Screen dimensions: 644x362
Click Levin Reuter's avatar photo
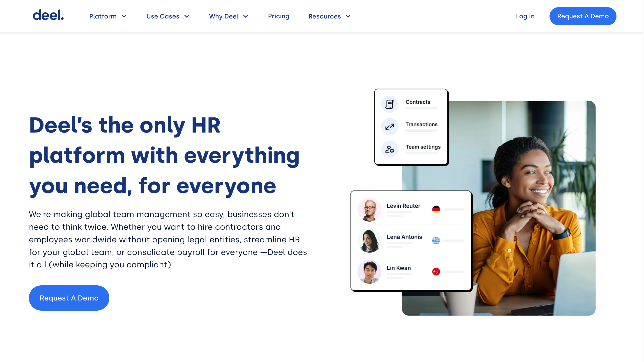click(369, 209)
